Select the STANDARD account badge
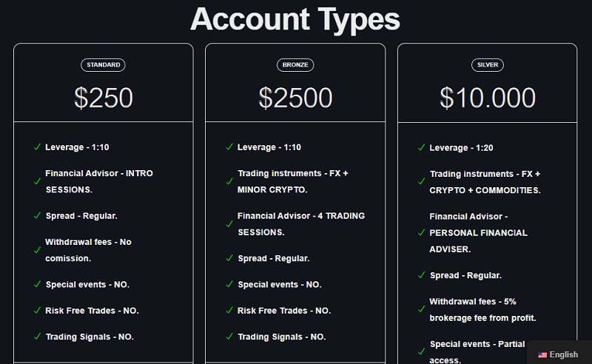Viewport: 592px width, 364px height. point(103,65)
